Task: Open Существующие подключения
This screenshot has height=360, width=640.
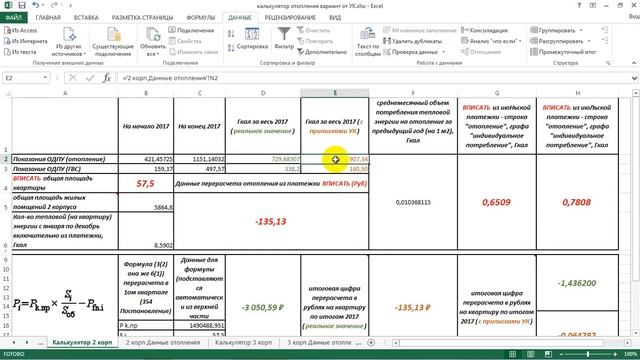Action: point(113,42)
